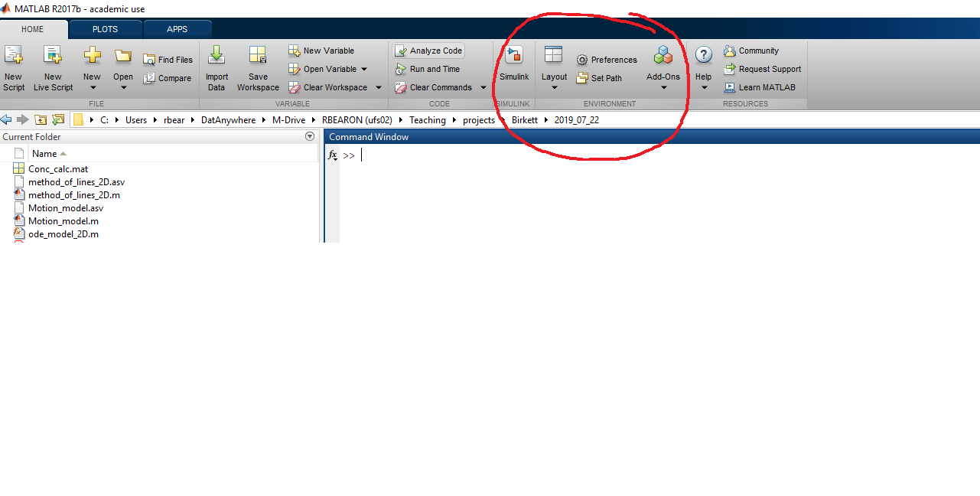Navigate to the DatAnywhere path segment
980x496 pixels.
point(229,120)
